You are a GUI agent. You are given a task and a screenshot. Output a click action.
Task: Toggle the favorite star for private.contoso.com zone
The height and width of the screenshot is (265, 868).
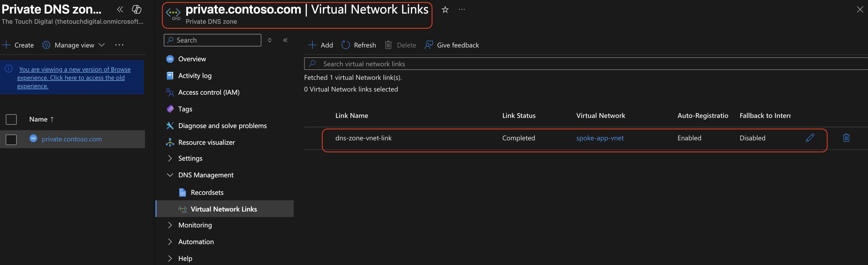445,9
